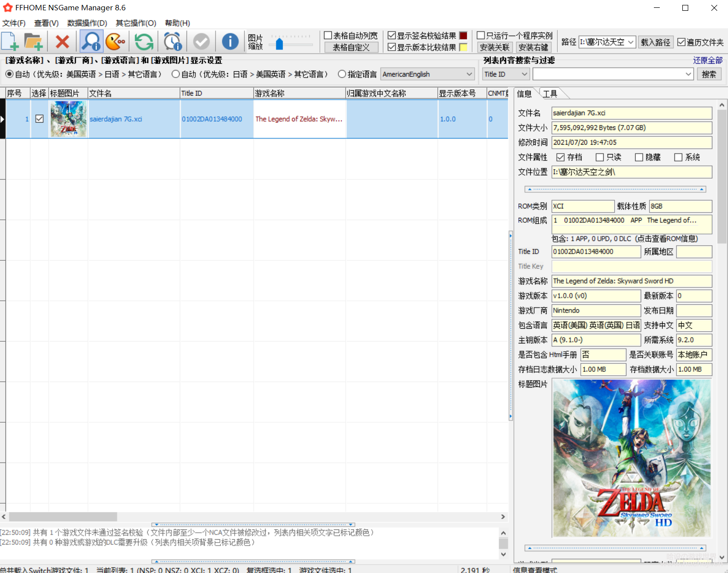Enable 表格自动列宽 checkbox

pos(328,35)
